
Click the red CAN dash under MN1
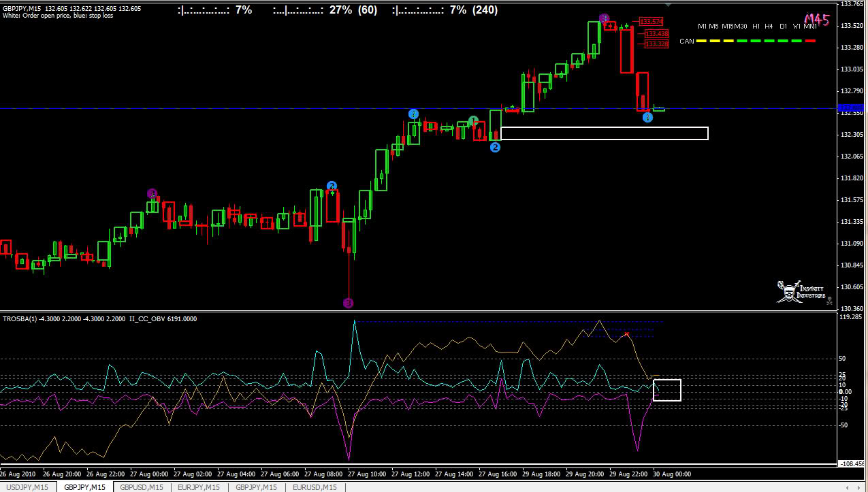pos(810,41)
